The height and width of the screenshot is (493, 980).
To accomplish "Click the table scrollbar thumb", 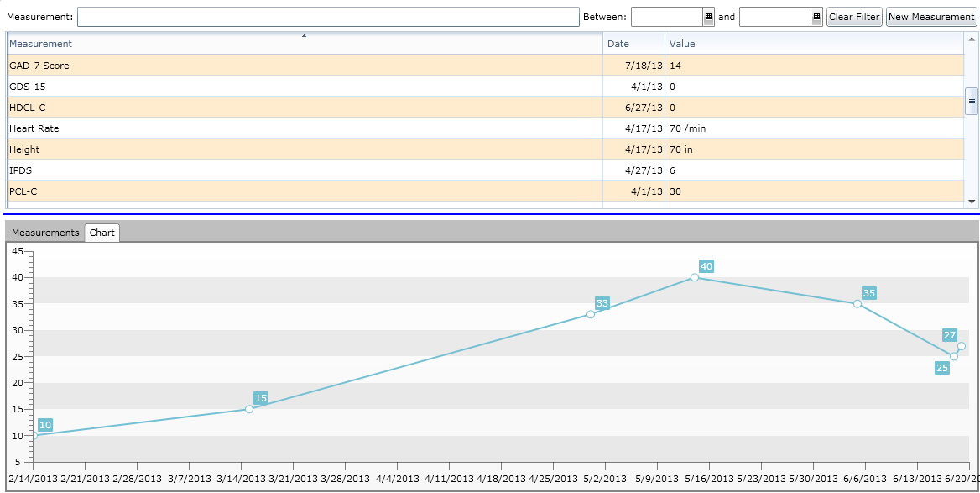I will tap(972, 102).
